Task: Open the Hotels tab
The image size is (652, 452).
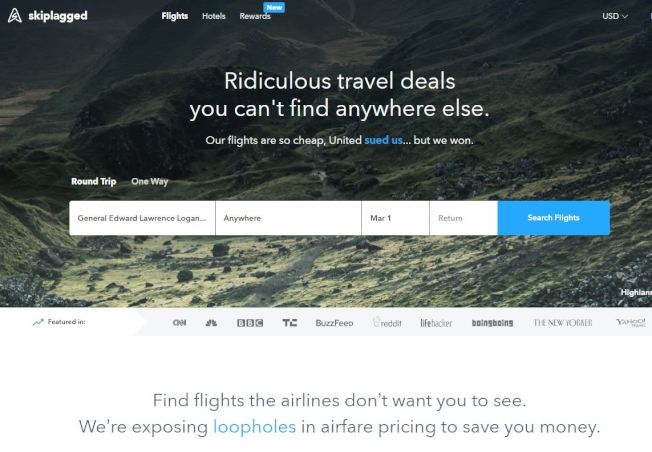Action: point(214,16)
